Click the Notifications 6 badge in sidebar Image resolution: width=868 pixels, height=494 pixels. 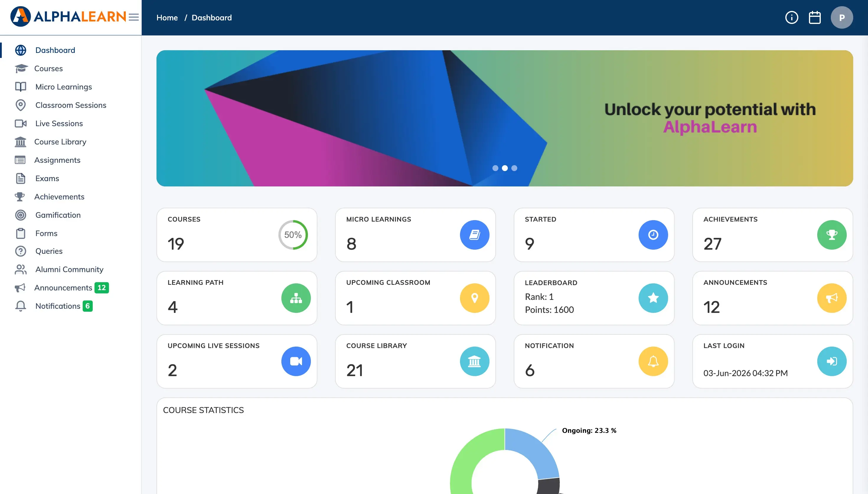(x=88, y=306)
